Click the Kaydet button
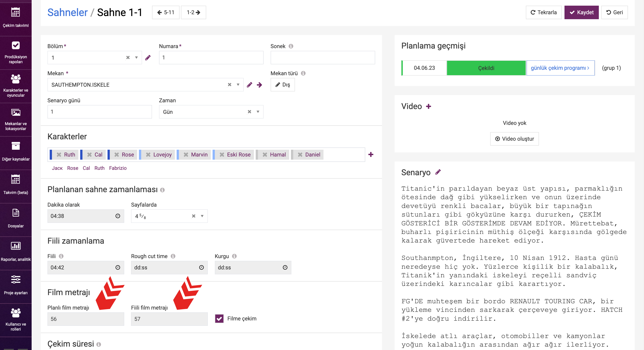This screenshot has height=350, width=644. click(x=581, y=12)
